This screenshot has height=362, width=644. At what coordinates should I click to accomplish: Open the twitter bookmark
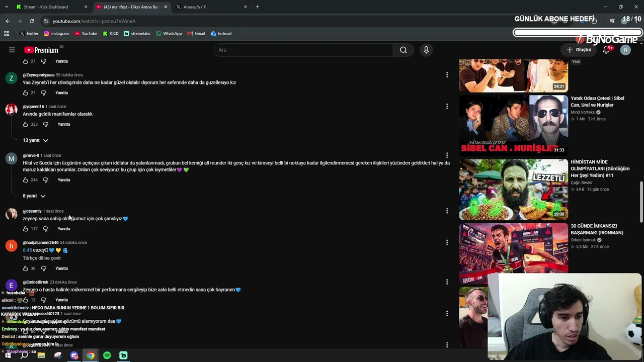(29, 34)
